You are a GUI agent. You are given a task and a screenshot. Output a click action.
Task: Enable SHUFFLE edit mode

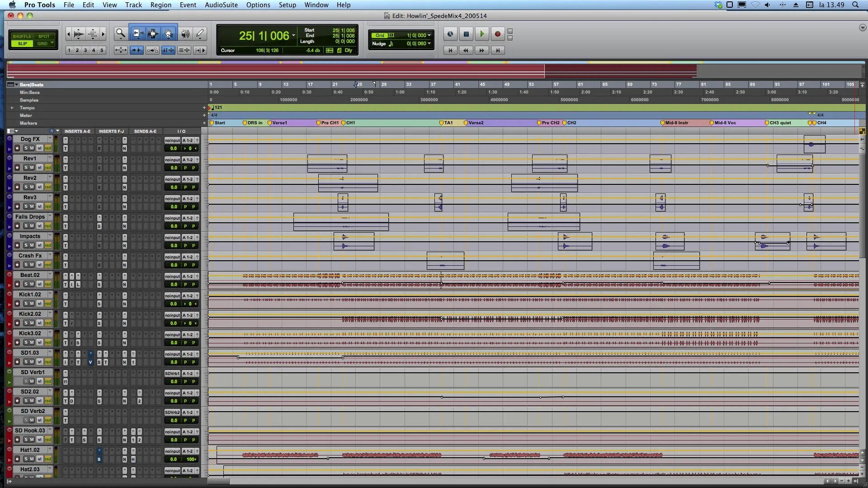tap(22, 36)
